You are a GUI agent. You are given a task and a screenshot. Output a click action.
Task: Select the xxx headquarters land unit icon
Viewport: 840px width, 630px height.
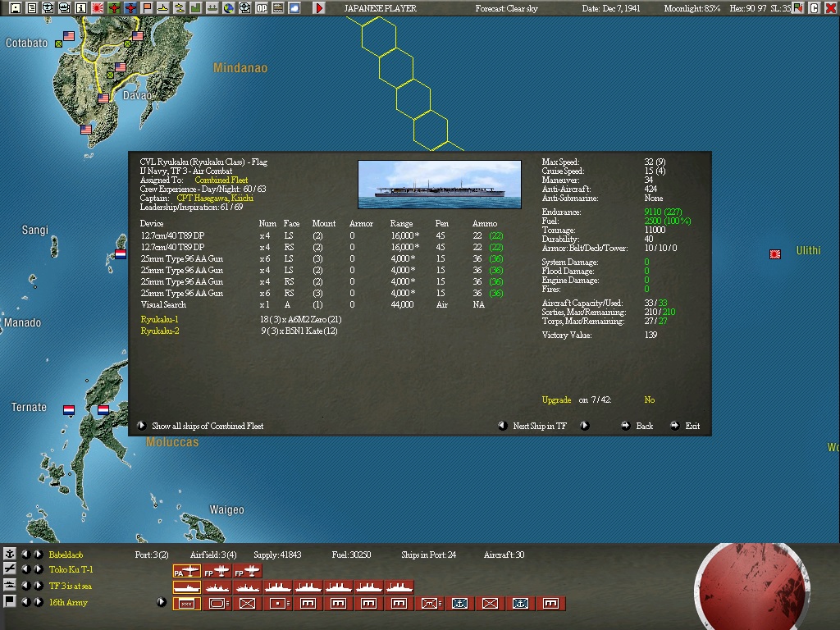pyautogui.click(x=186, y=604)
